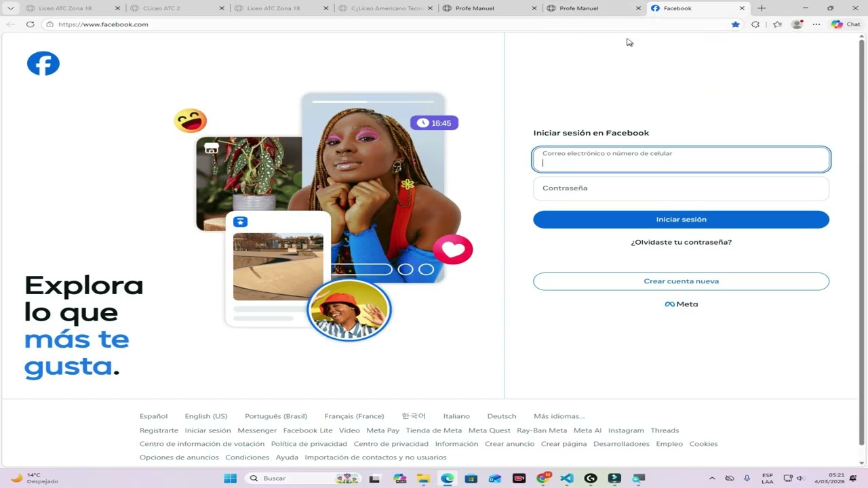This screenshot has height=488, width=868.
Task: Click the back navigation arrow
Action: click(x=10, y=24)
